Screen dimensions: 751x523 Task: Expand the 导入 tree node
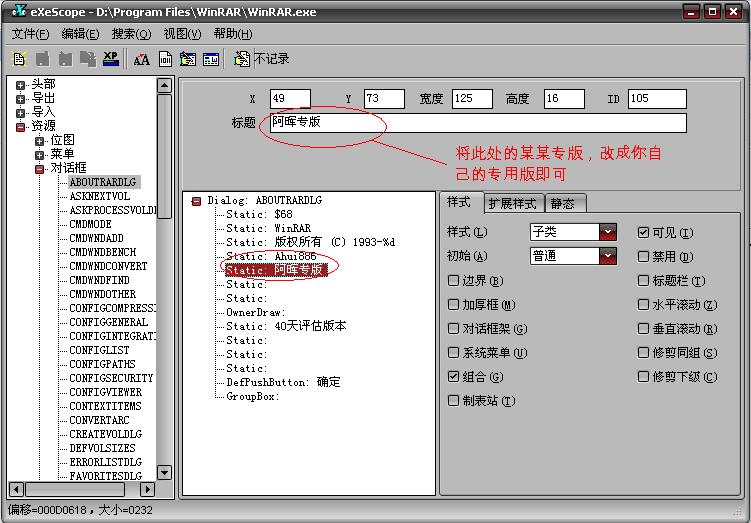point(20,114)
